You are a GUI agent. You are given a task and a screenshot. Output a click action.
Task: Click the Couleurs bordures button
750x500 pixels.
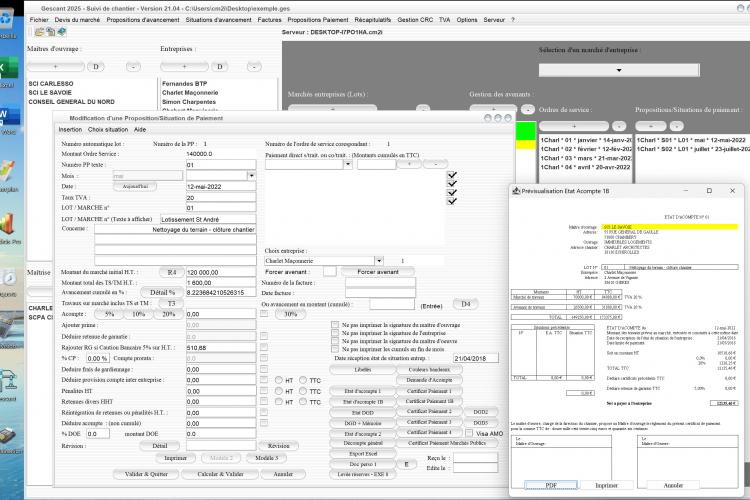click(x=429, y=369)
